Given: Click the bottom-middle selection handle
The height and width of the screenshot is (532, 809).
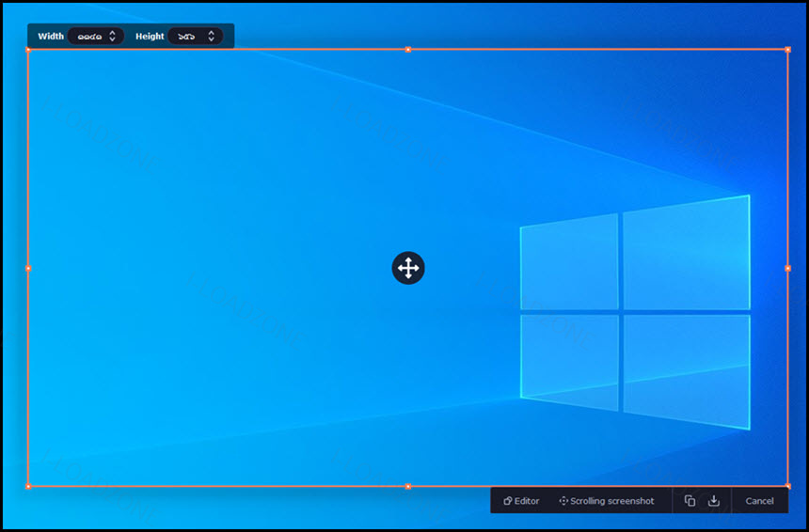Looking at the screenshot, I should click(408, 486).
